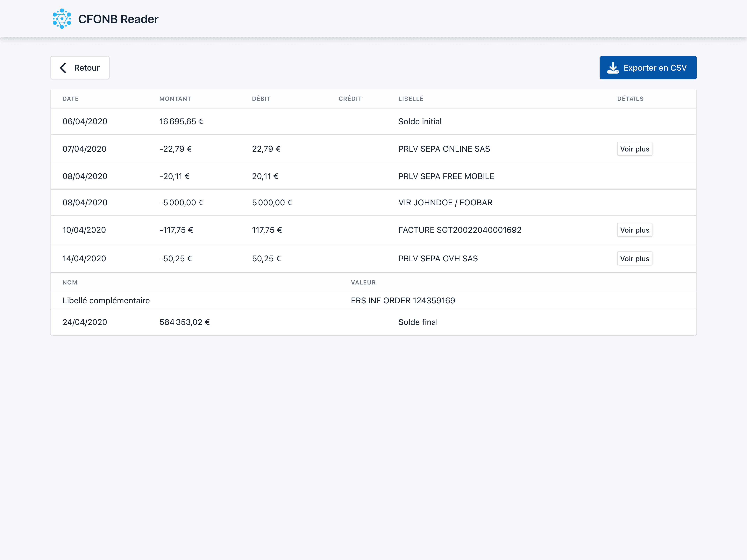Click the Exporter en CSV button
747x560 pixels.
[x=648, y=67]
